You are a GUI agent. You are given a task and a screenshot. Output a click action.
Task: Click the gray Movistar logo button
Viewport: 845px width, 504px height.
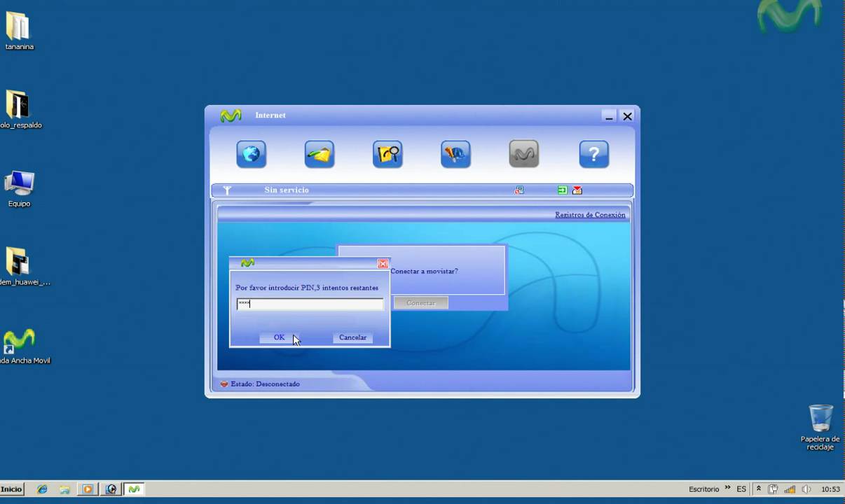pos(524,154)
